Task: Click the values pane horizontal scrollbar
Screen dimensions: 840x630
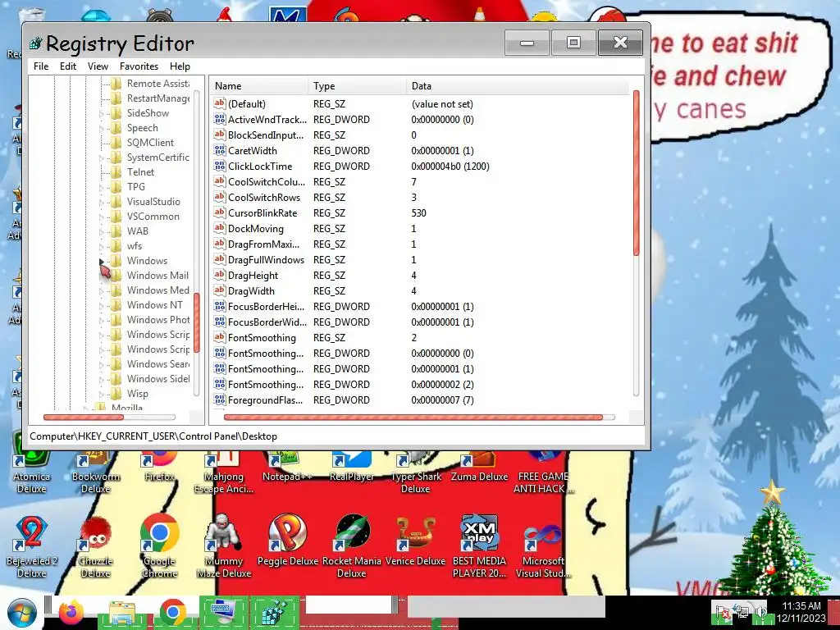Action: click(x=413, y=417)
